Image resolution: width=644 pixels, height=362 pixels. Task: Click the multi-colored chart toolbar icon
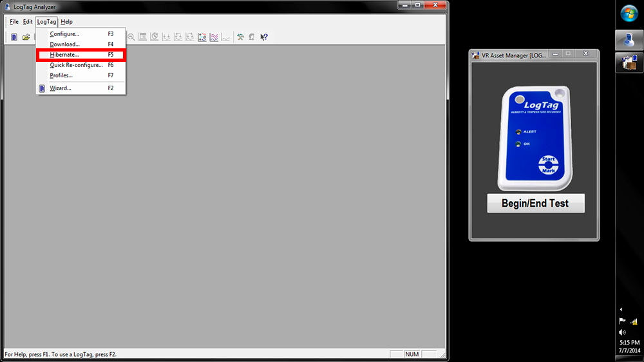(202, 37)
